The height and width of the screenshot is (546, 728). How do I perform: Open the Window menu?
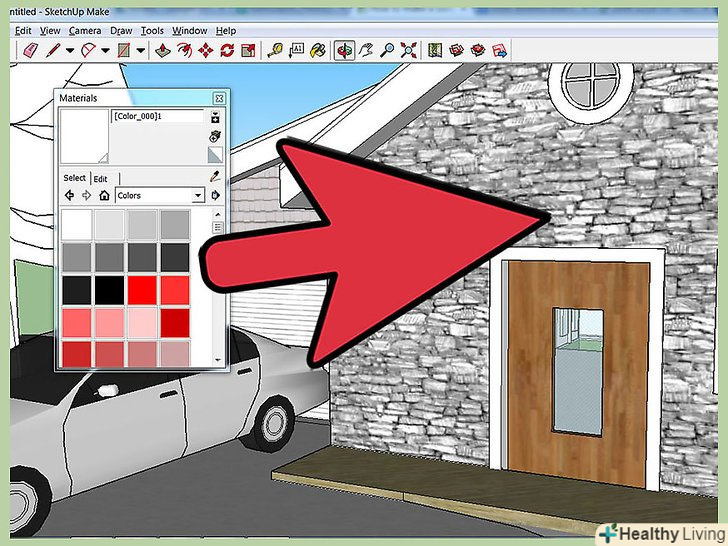[x=189, y=31]
